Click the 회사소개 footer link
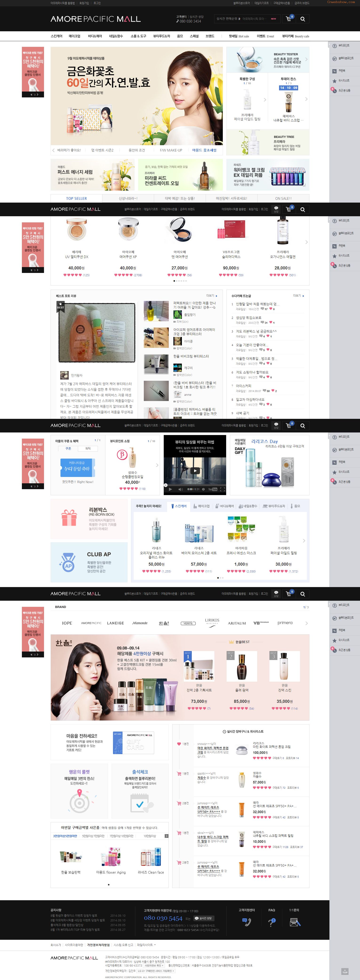 (56, 945)
